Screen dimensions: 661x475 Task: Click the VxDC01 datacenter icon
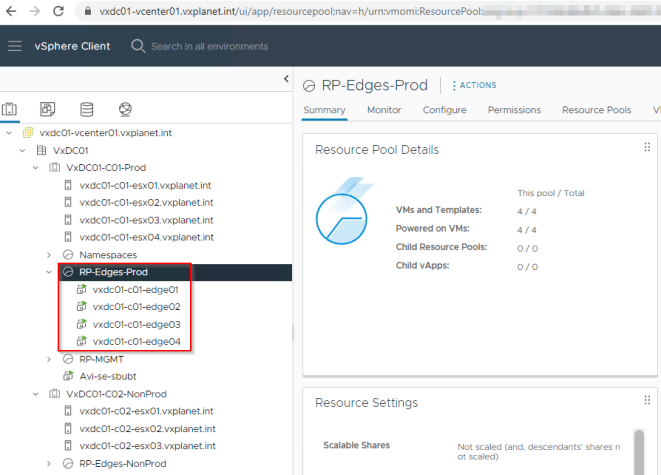coord(41,150)
